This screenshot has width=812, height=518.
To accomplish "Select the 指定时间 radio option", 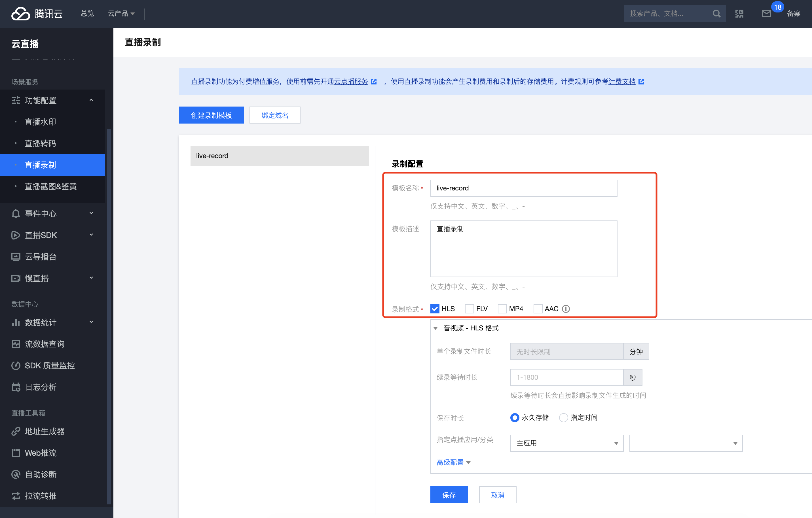I will click(x=563, y=418).
